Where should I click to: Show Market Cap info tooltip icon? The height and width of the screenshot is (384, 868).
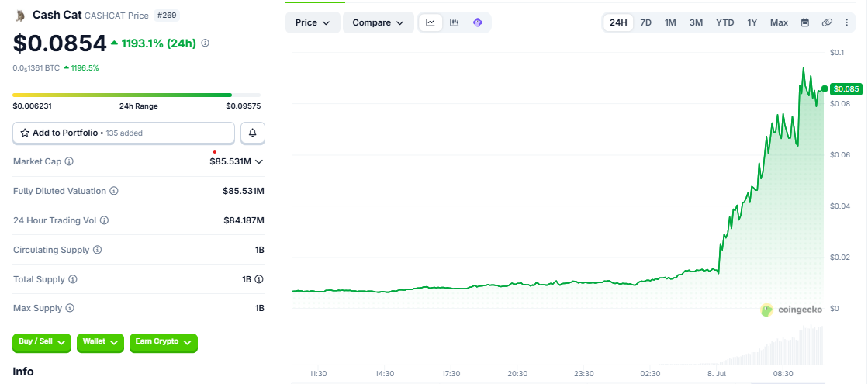tap(69, 161)
